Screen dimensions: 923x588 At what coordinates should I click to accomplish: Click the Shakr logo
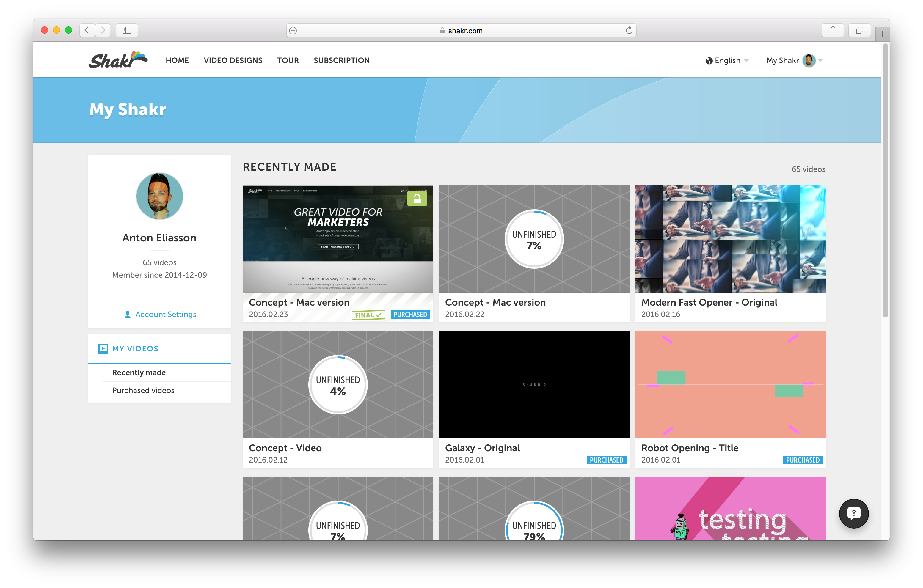[x=117, y=60]
